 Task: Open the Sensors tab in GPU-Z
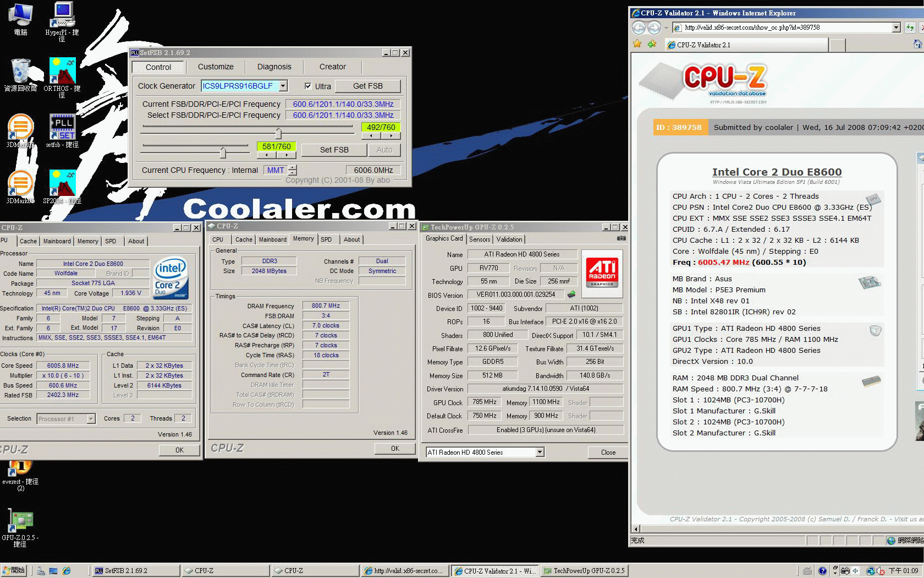coord(480,239)
